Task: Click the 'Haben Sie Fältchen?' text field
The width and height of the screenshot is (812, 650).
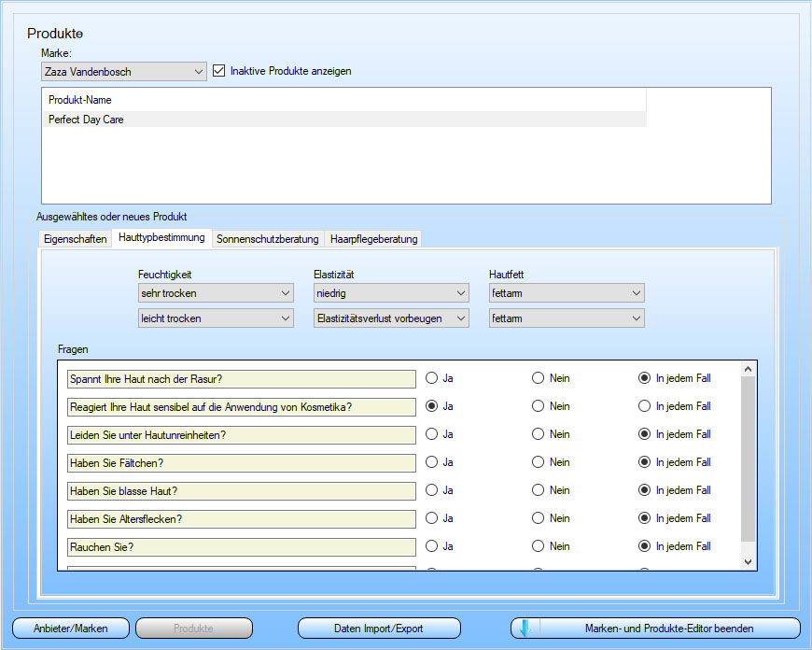Action: point(242,462)
